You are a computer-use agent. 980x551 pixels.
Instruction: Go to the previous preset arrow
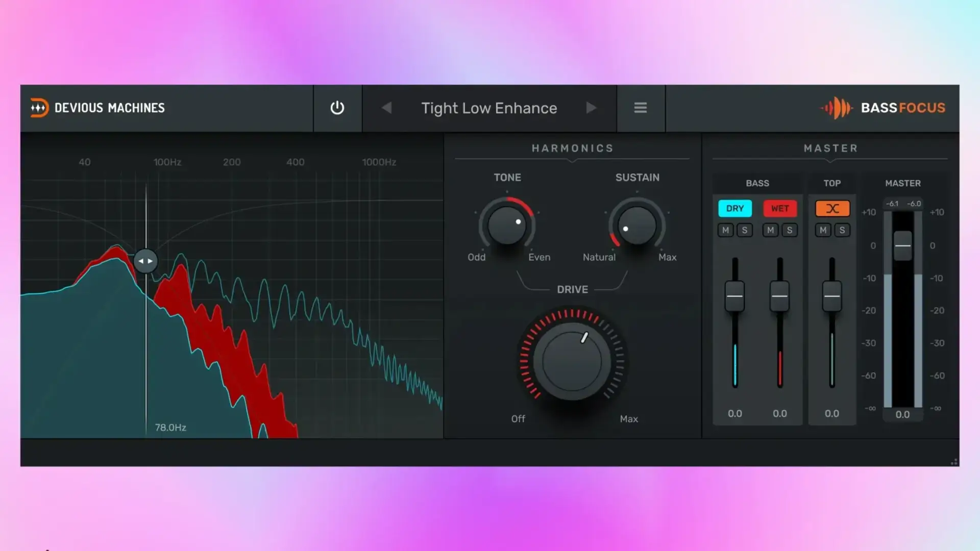pyautogui.click(x=386, y=108)
